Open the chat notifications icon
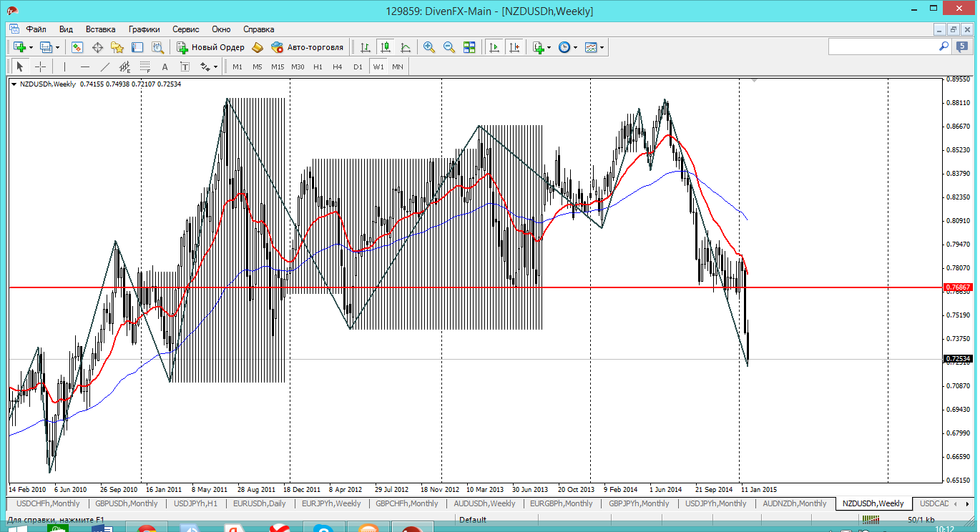This screenshot has height=532, width=980. click(962, 46)
